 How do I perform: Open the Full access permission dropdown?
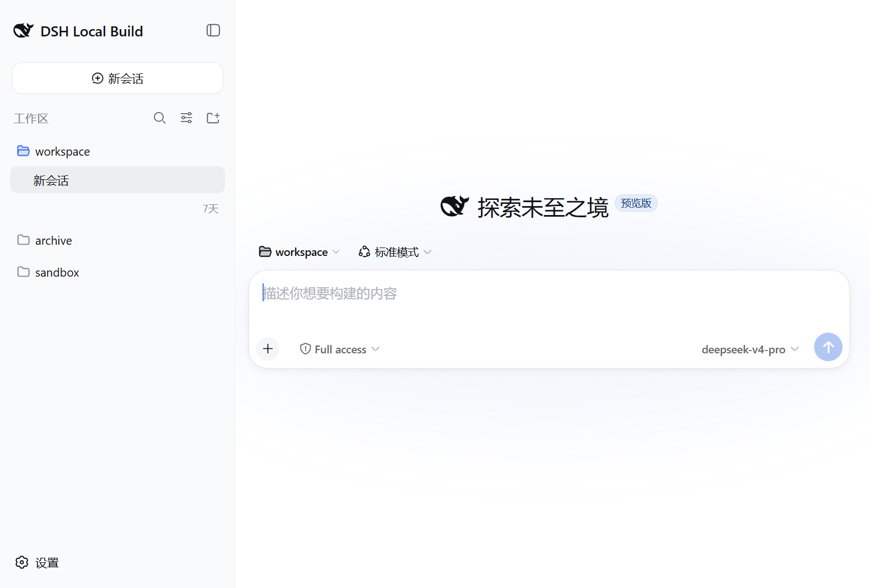point(340,349)
